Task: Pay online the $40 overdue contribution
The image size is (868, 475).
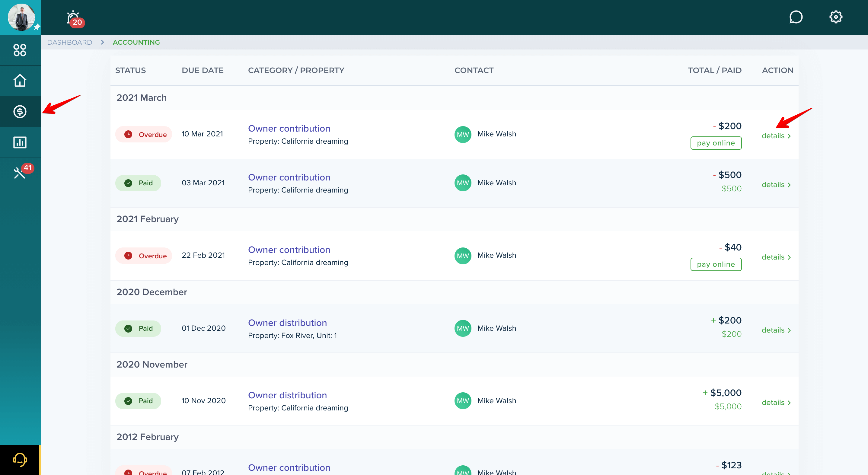Action: [x=716, y=264]
